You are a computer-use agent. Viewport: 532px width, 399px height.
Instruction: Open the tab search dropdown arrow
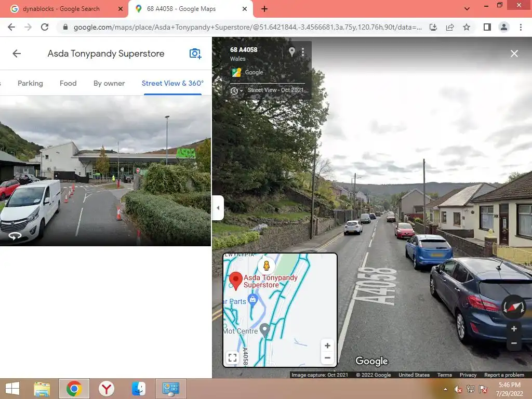467,9
